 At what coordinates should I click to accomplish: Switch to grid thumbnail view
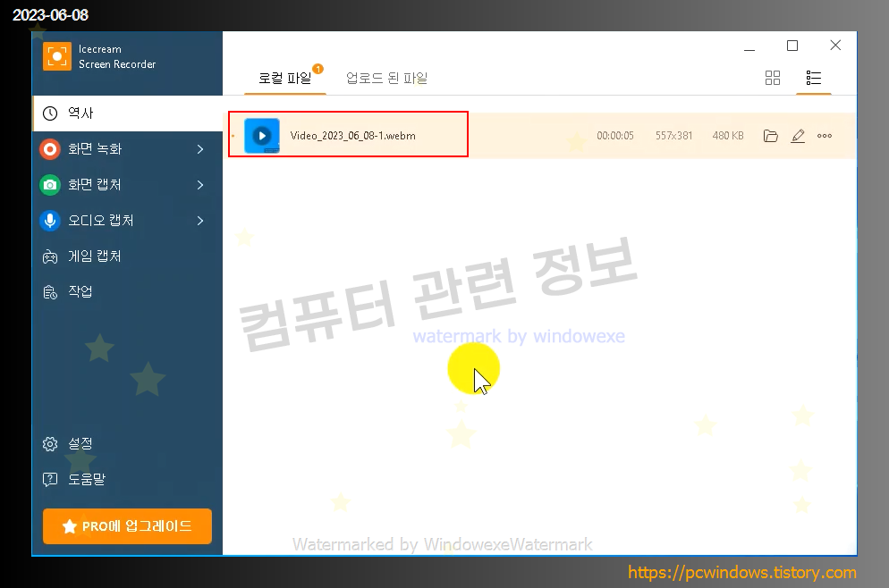click(x=772, y=78)
